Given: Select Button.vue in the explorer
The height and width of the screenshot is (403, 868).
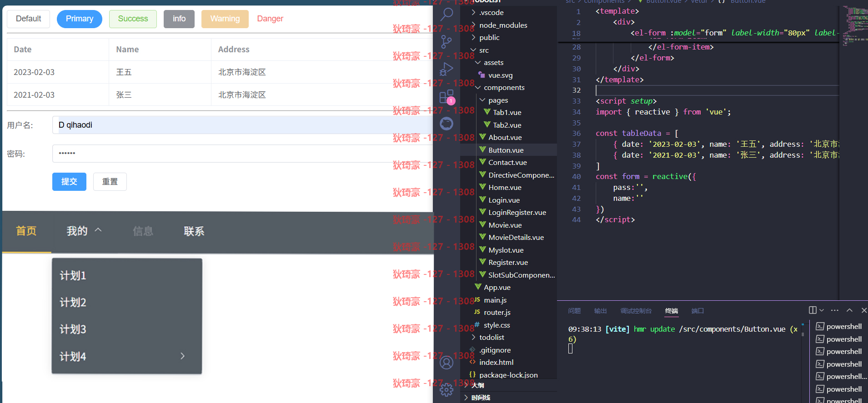Looking at the screenshot, I should click(x=506, y=150).
